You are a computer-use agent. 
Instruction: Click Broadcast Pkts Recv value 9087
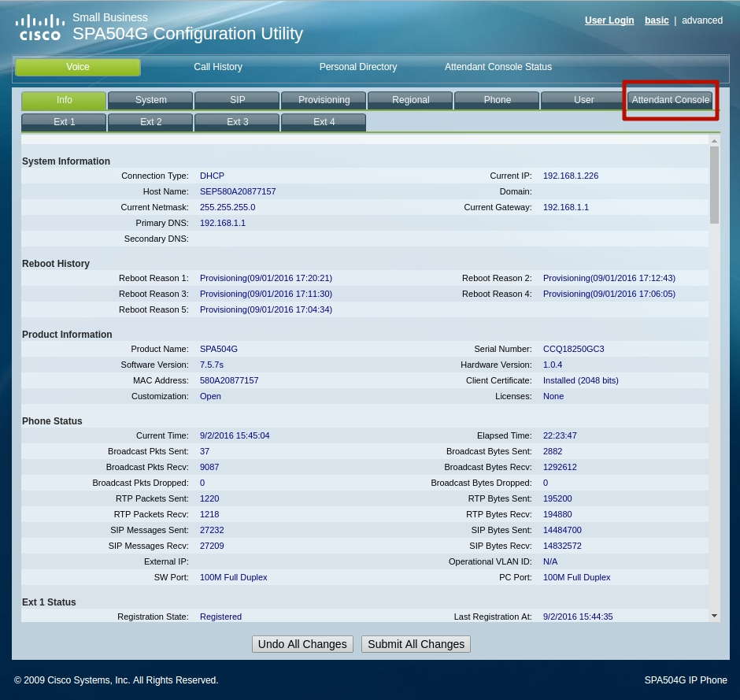209,467
